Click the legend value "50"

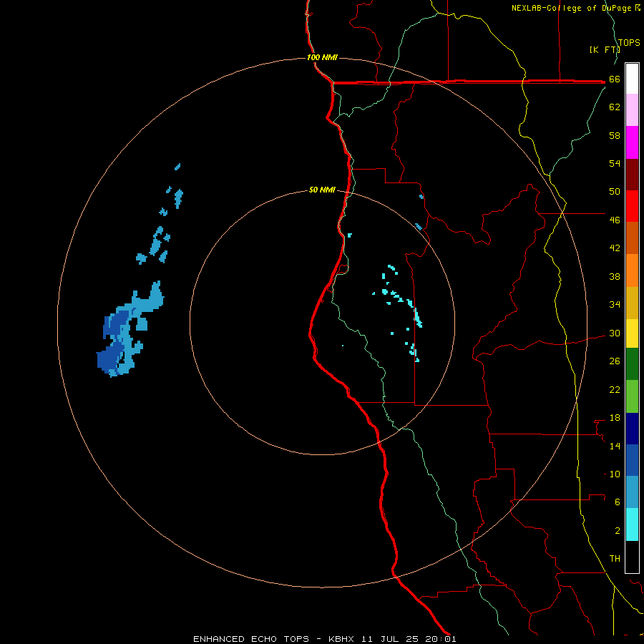[615, 192]
